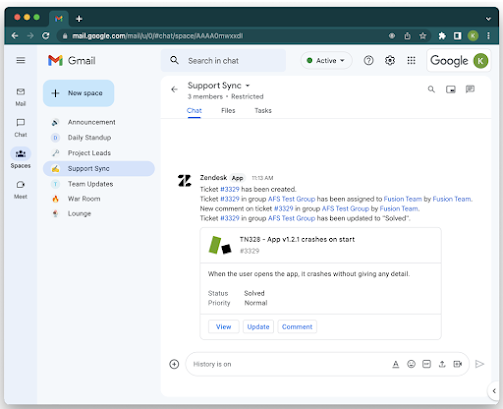Screen dimensions: 503x409
Task: Go back with the arrow beside Support Sync
Action: 174,89
